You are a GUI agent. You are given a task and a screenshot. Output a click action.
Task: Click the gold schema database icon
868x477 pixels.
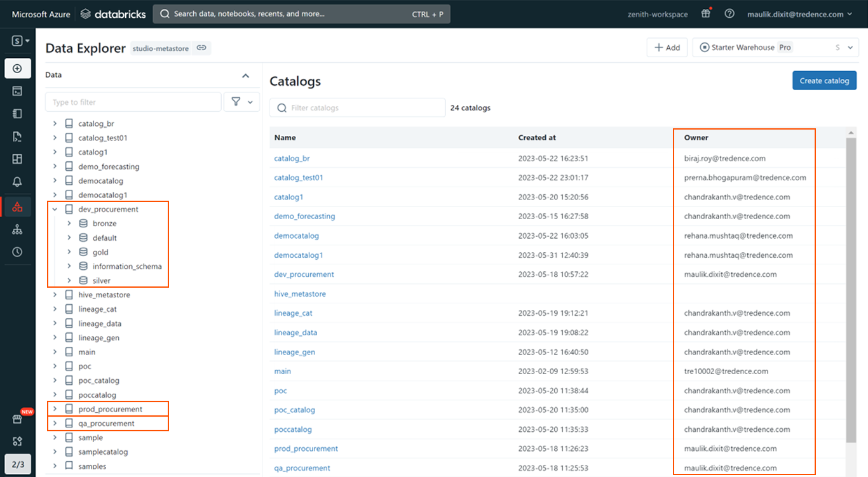[83, 252]
